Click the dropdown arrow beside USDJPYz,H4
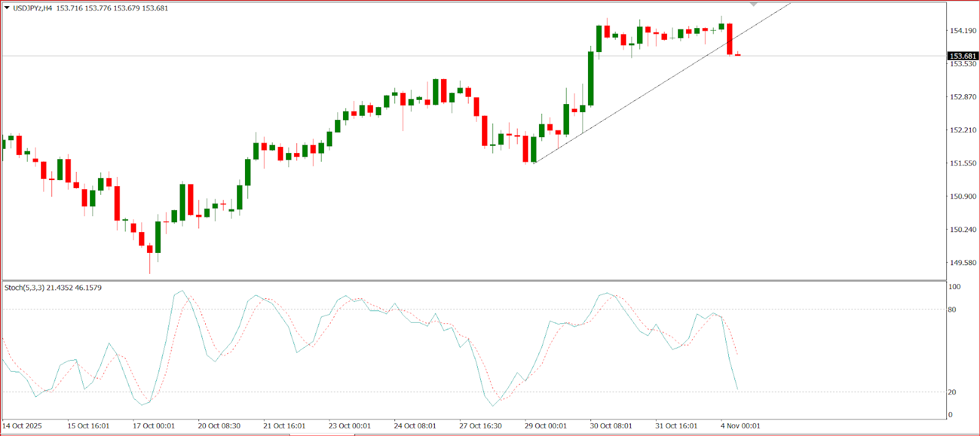 point(7,8)
